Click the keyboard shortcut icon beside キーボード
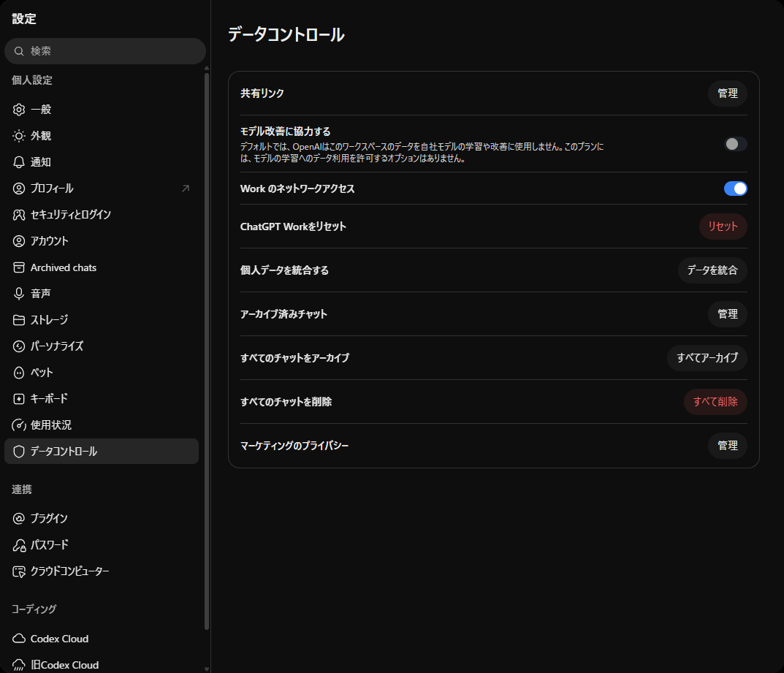784x673 pixels. point(19,399)
